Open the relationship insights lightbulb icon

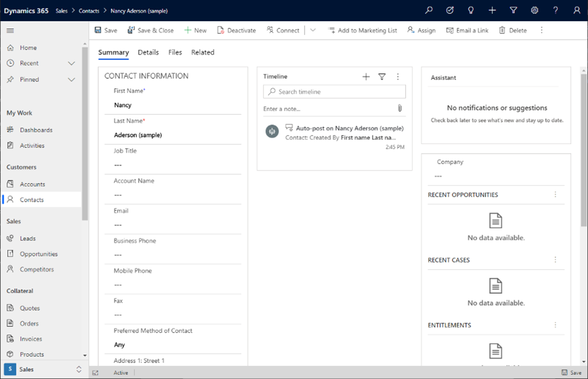[x=471, y=10]
